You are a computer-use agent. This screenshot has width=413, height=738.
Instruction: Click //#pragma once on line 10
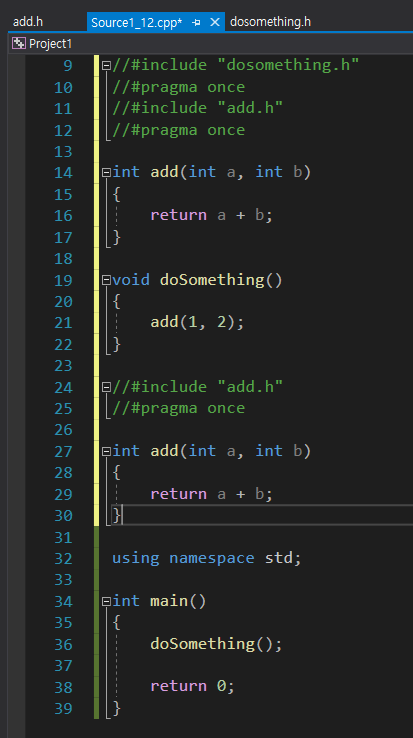point(178,87)
